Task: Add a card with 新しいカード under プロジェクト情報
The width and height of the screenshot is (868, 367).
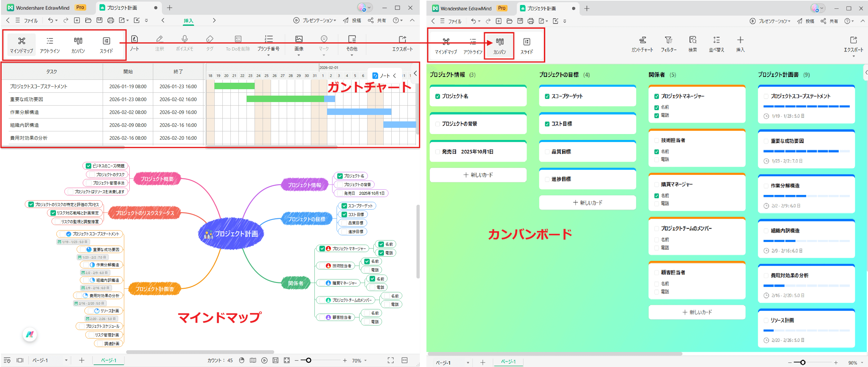Action: 478,174
